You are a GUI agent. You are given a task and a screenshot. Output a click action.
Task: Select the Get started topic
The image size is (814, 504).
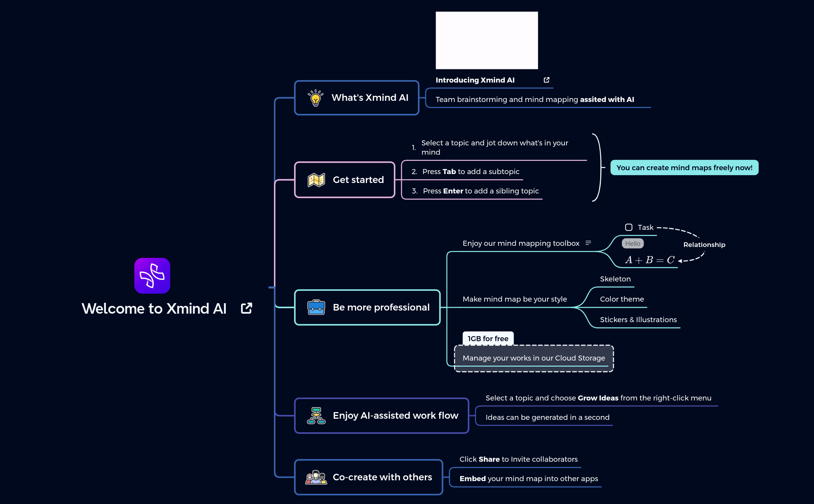point(345,180)
